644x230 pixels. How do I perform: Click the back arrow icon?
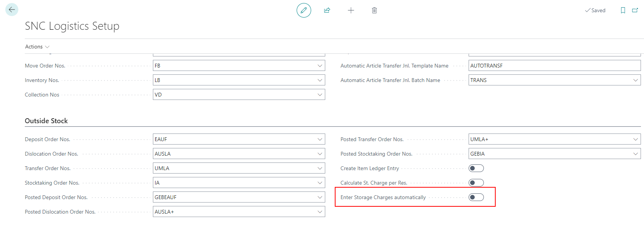pos(12,10)
